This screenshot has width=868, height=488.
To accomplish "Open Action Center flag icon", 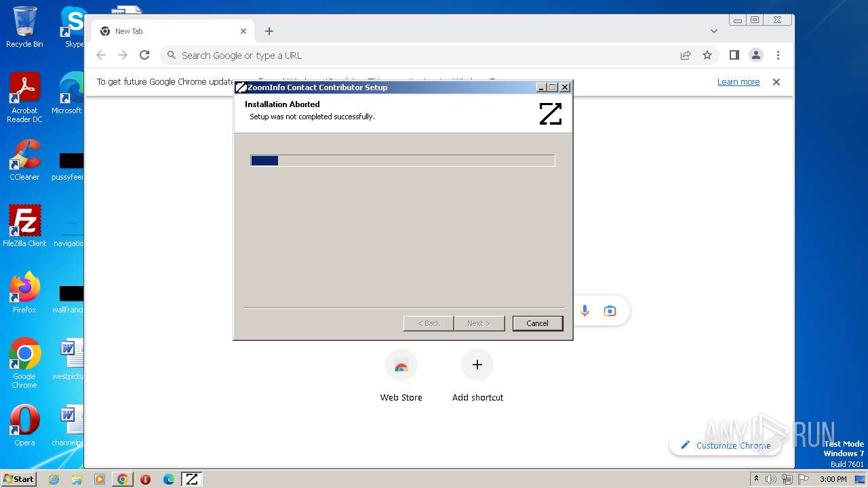I will click(802, 479).
